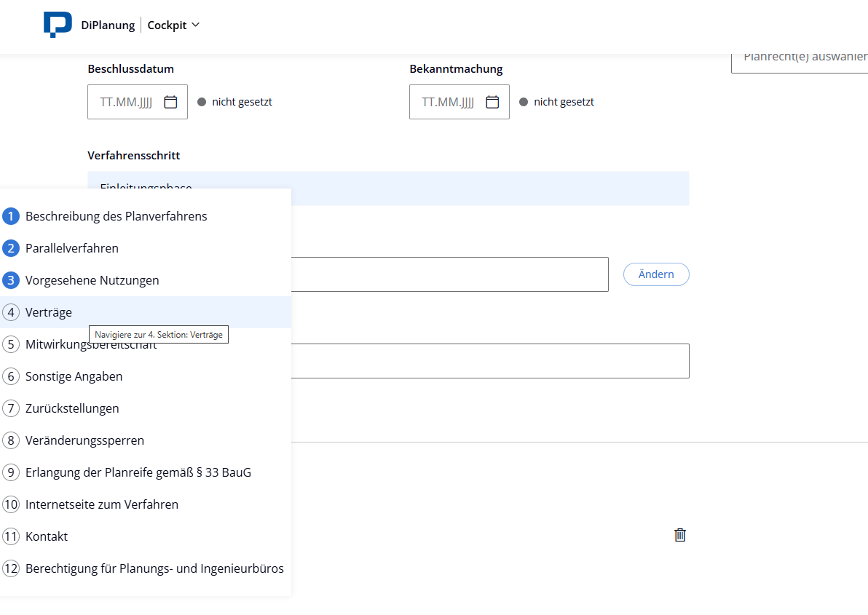Click the Beschlussdatum date input field
Viewport: 868px width, 615px height.
(x=126, y=102)
